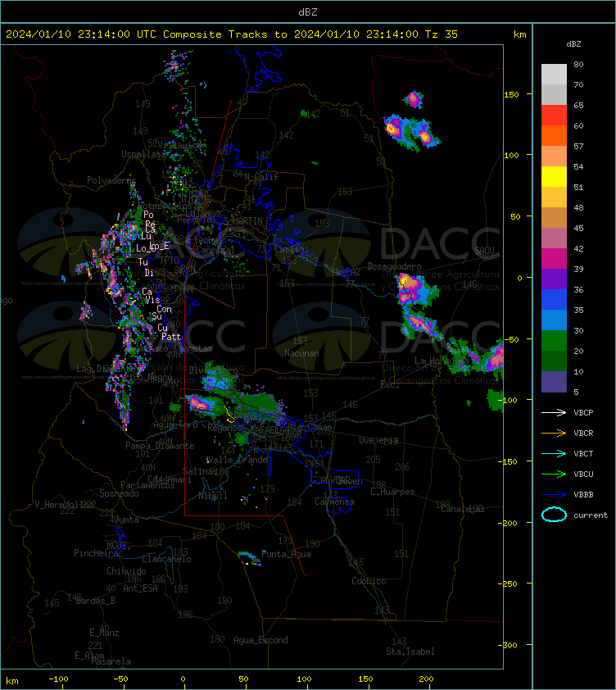The width and height of the screenshot is (616, 690).
Task: Click the 'L.Huarpes' place label
Action: coord(392,492)
